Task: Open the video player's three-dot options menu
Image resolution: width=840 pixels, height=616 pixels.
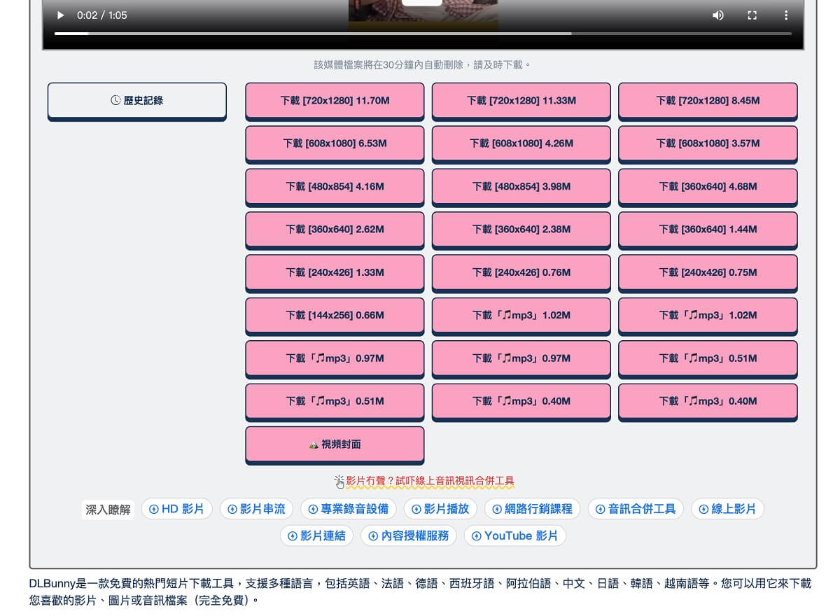Action: (x=786, y=15)
